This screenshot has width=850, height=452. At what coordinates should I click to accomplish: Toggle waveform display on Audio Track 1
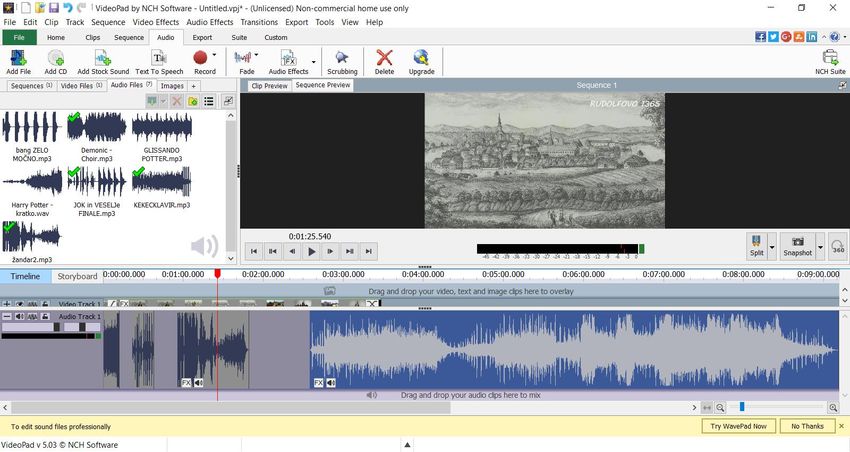click(33, 317)
